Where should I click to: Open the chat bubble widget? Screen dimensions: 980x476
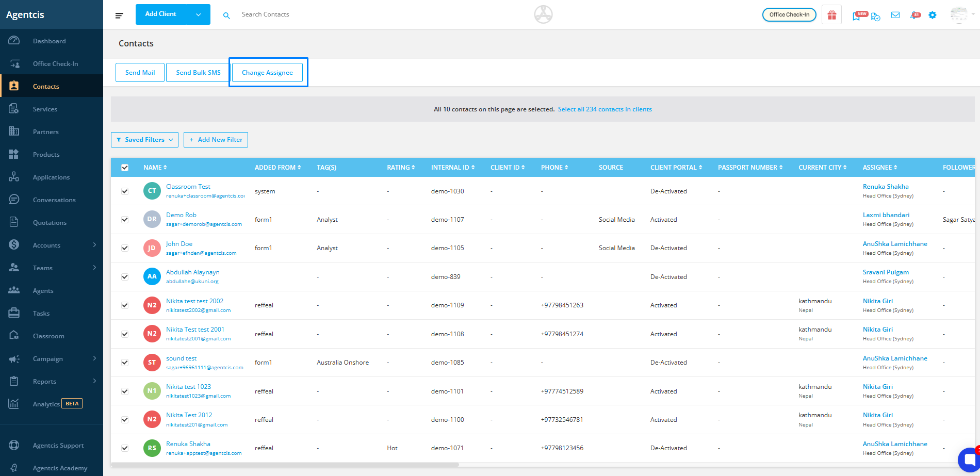(x=970, y=459)
